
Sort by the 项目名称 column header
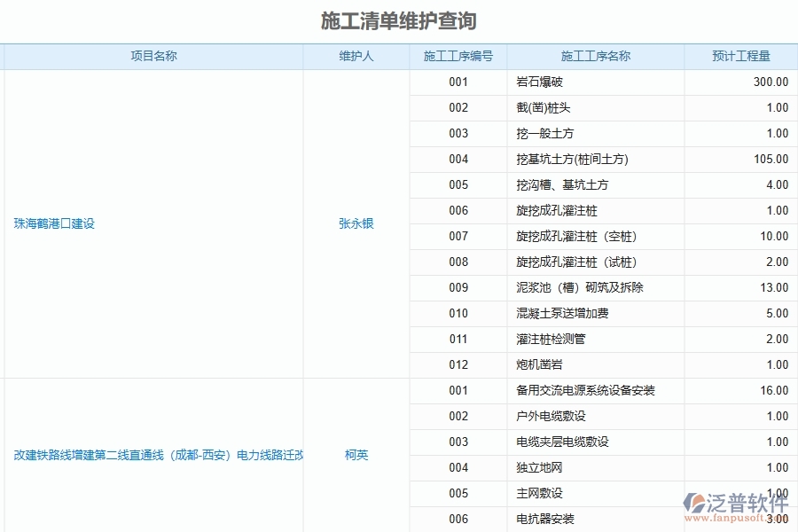(x=154, y=56)
